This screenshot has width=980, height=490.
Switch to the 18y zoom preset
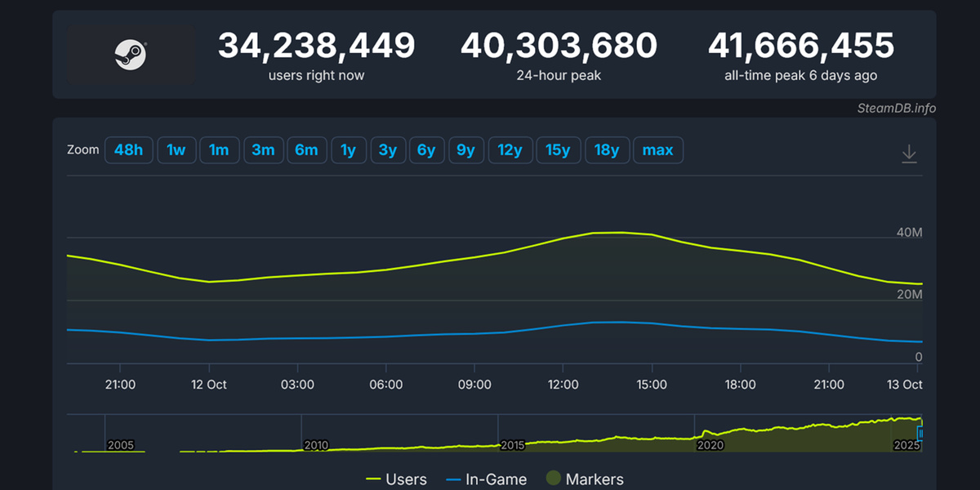(x=608, y=149)
